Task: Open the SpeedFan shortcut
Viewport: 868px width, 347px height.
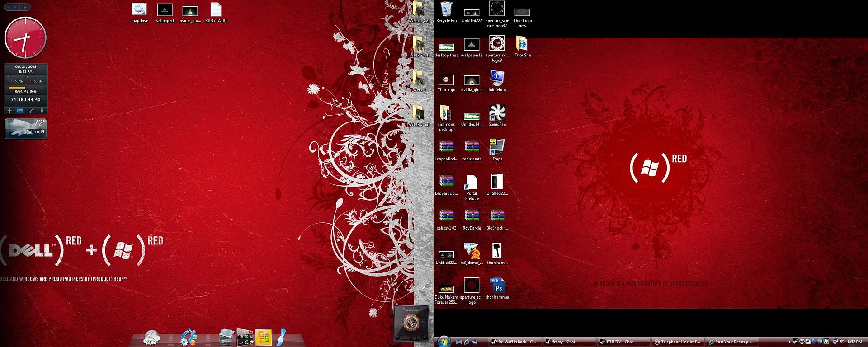Action: pos(497,116)
